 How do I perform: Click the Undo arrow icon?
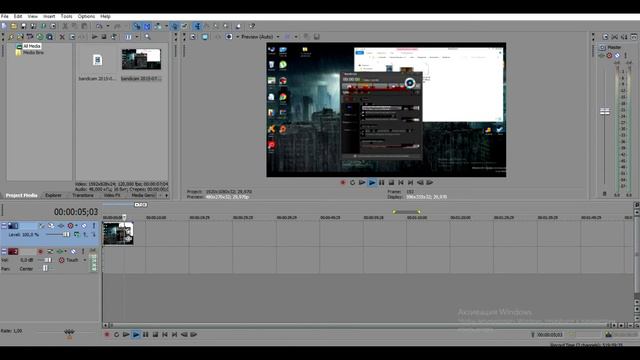pyautogui.click(x=99, y=26)
